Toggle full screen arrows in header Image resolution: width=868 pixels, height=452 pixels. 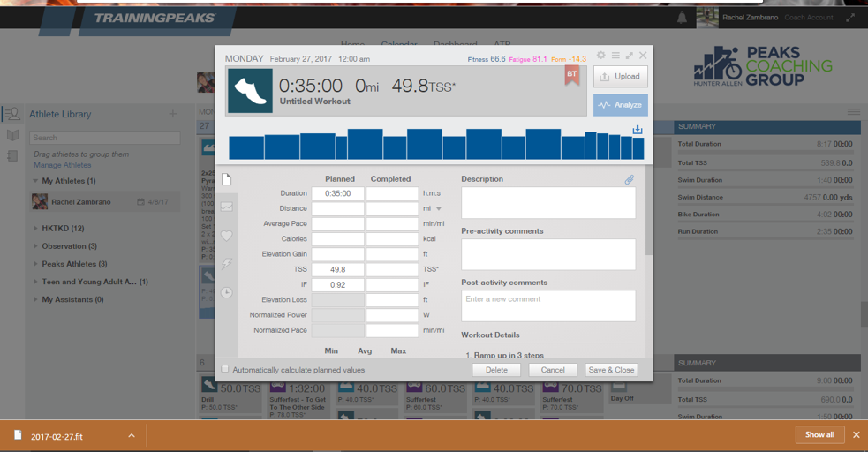[x=850, y=18]
